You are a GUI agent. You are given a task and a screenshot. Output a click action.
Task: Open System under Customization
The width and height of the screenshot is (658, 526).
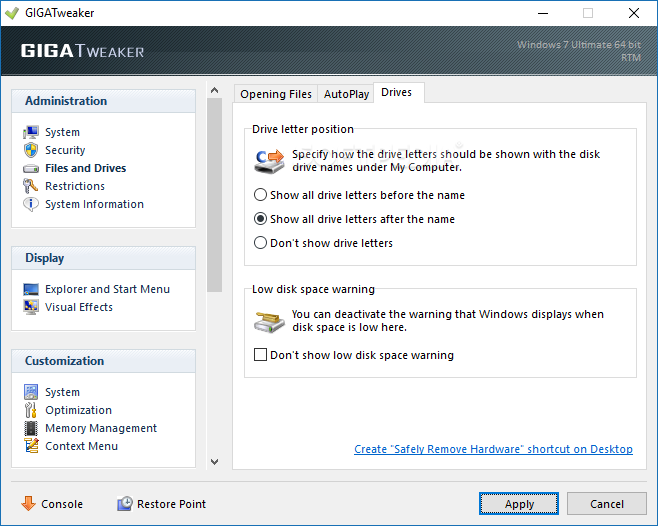63,392
